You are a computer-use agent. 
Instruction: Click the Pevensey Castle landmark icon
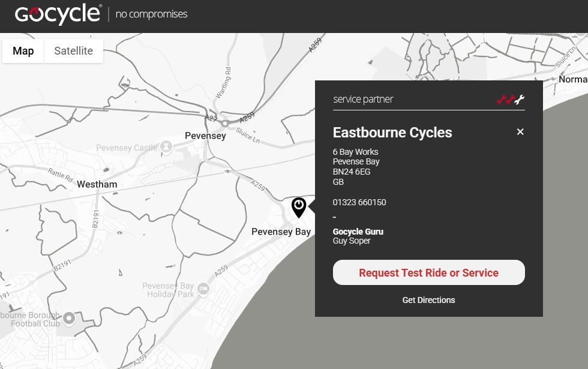coord(166,146)
